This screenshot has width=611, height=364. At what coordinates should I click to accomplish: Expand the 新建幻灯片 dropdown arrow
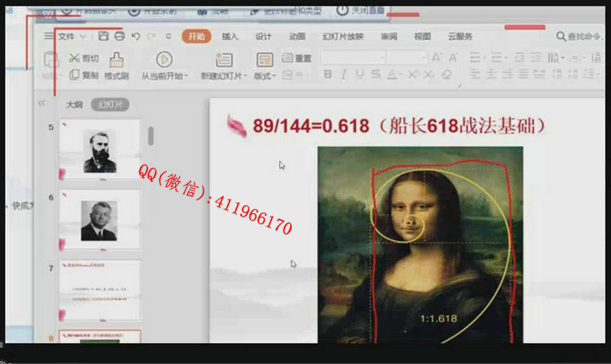(245, 76)
